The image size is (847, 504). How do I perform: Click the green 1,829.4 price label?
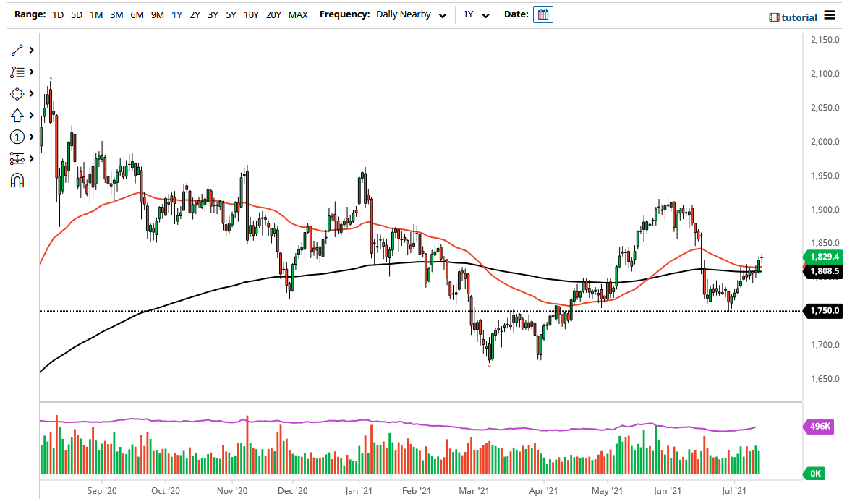(x=823, y=257)
